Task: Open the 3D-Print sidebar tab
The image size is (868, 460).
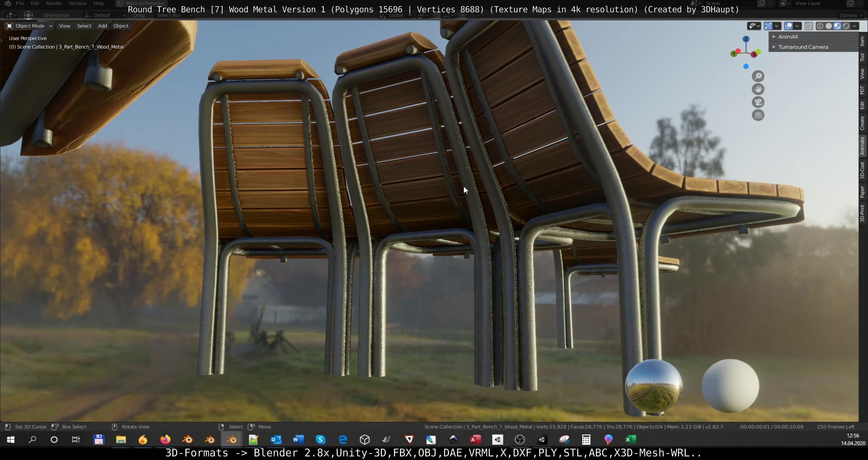Action: click(863, 213)
